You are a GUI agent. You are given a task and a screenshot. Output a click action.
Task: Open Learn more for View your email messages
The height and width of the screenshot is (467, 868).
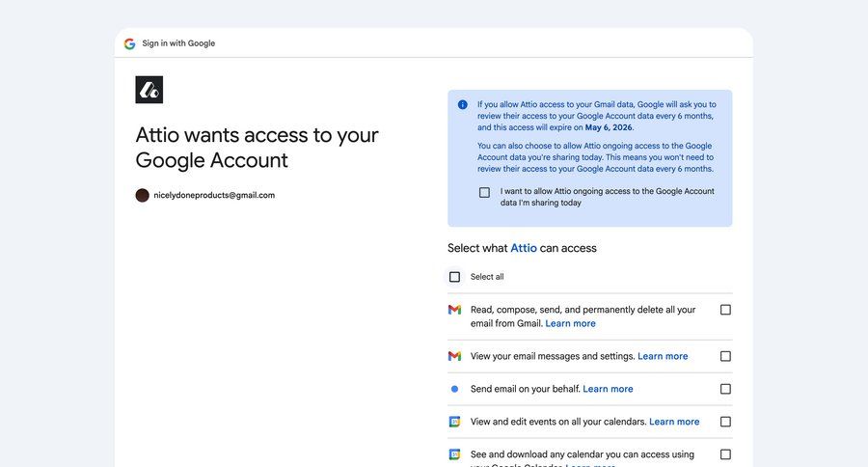point(663,356)
